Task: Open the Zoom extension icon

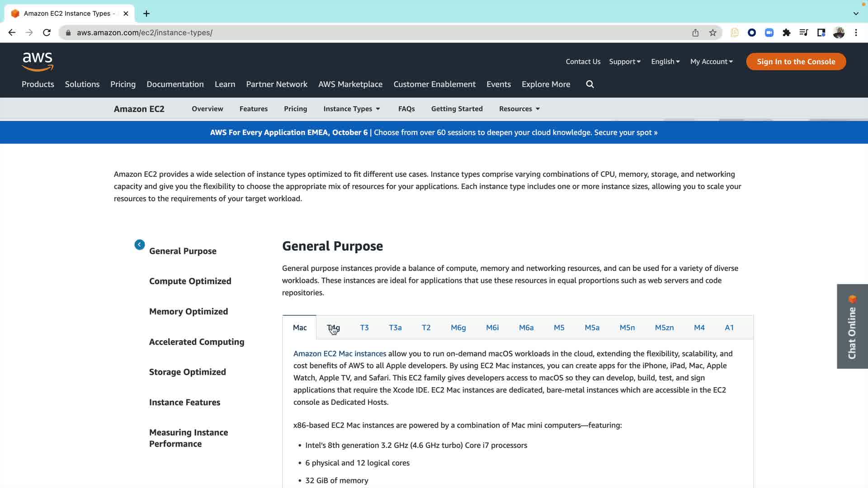Action: coord(769,33)
